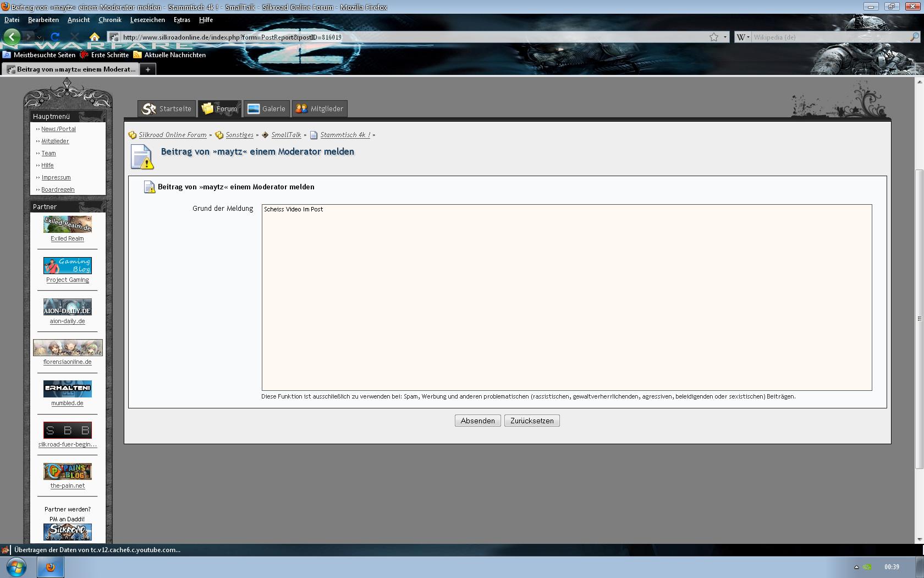Open the Windows Start menu orb

[x=16, y=567]
